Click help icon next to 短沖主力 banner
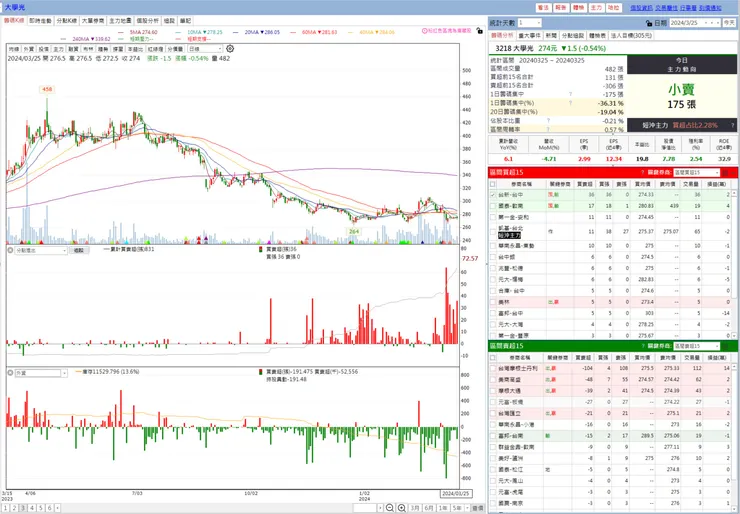Screen dimensions: 740x514 732,125
